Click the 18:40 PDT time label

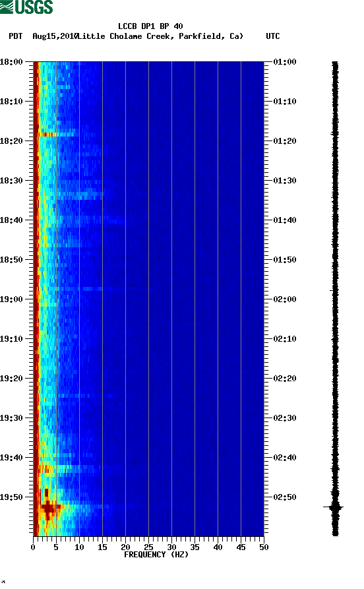[x=11, y=220]
